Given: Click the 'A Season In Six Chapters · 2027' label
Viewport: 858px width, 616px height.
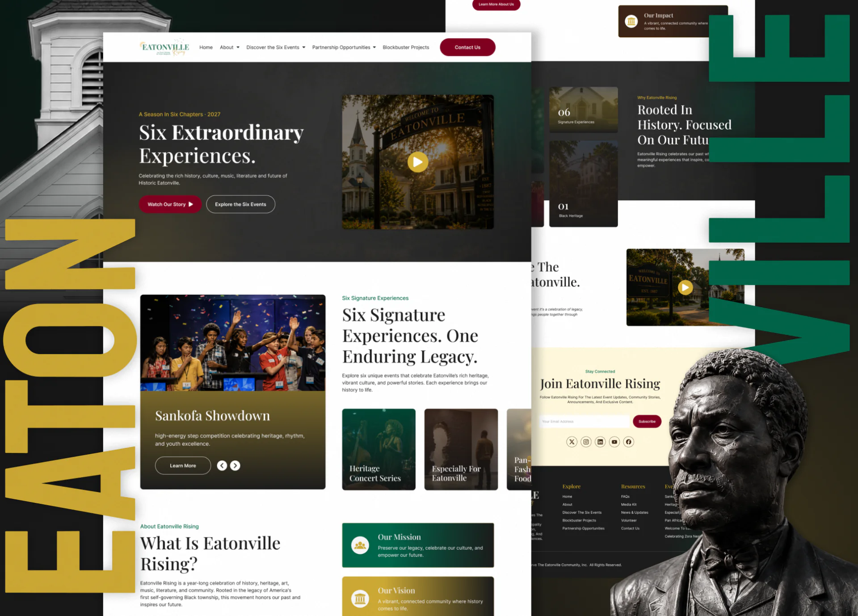Looking at the screenshot, I should click(x=180, y=114).
